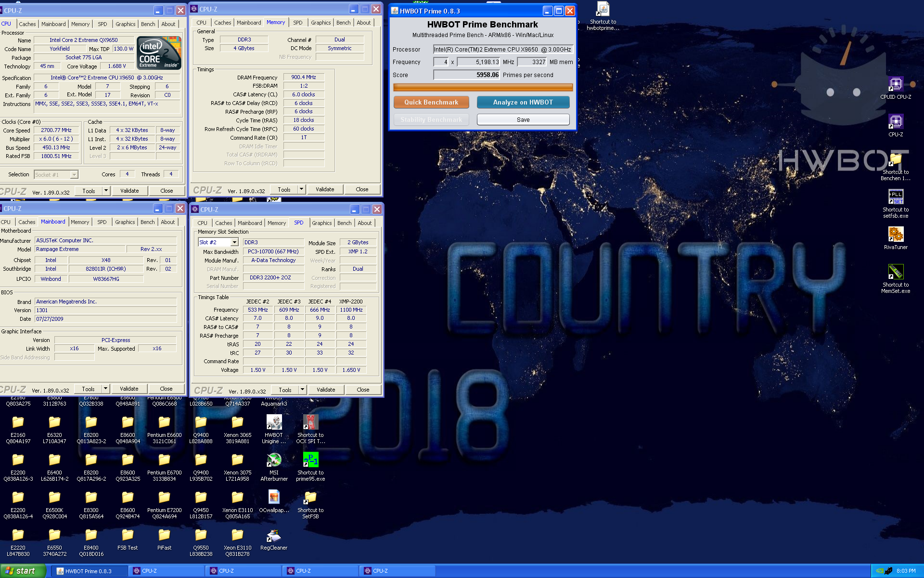
Task: Switch to Bench tab in SPD CPU-Z window
Action: coord(344,223)
